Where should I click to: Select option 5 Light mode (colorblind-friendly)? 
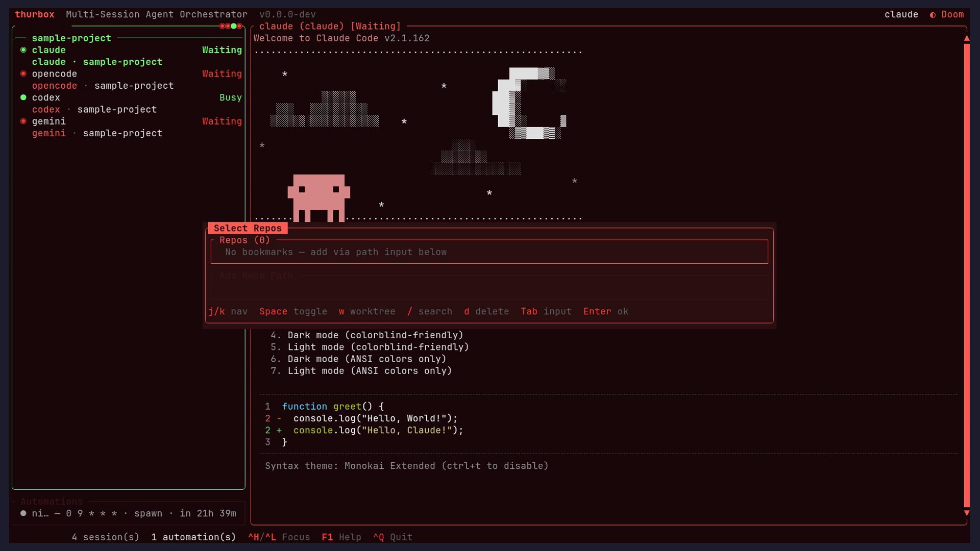coord(370,347)
